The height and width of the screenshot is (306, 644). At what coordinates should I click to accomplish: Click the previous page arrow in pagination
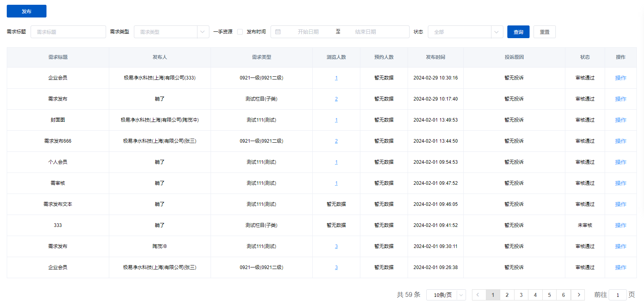(x=478, y=295)
